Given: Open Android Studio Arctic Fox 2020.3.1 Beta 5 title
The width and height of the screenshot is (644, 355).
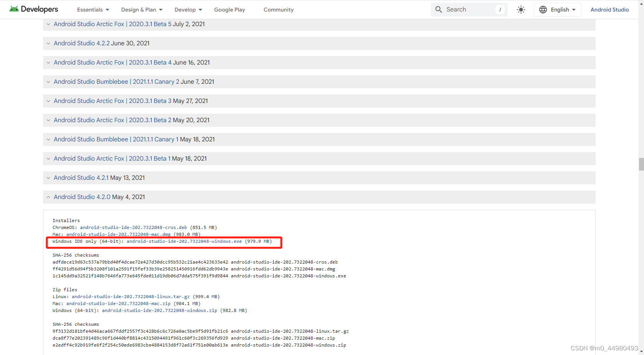Looking at the screenshot, I should click(x=112, y=24).
